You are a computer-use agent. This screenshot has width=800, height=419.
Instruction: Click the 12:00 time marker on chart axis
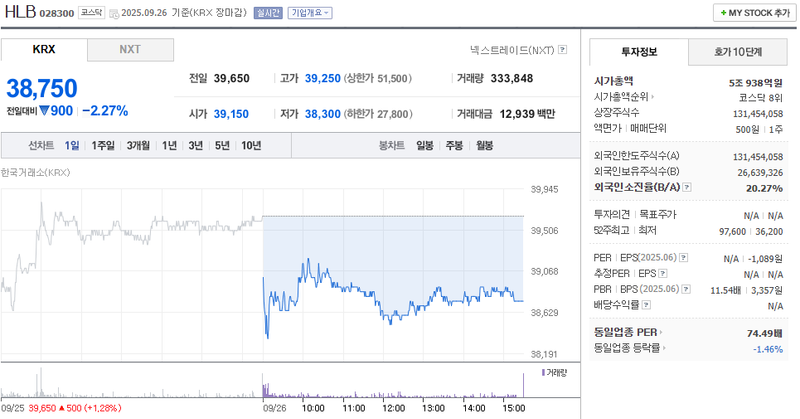click(393, 408)
